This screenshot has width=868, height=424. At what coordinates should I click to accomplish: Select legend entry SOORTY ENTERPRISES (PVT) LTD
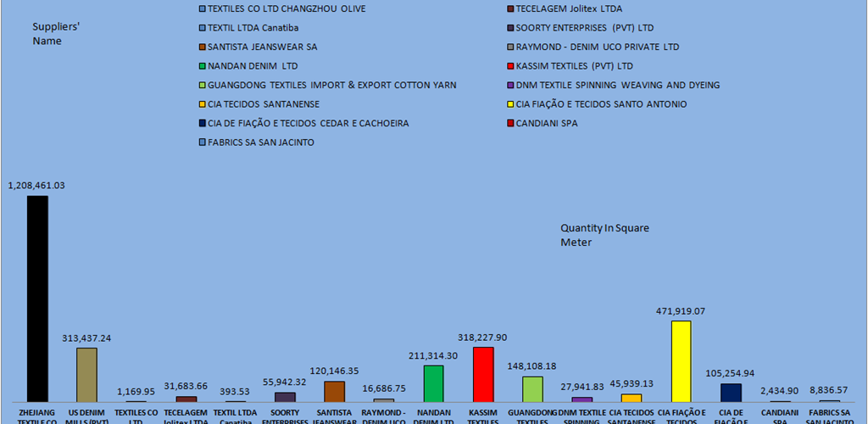581,28
